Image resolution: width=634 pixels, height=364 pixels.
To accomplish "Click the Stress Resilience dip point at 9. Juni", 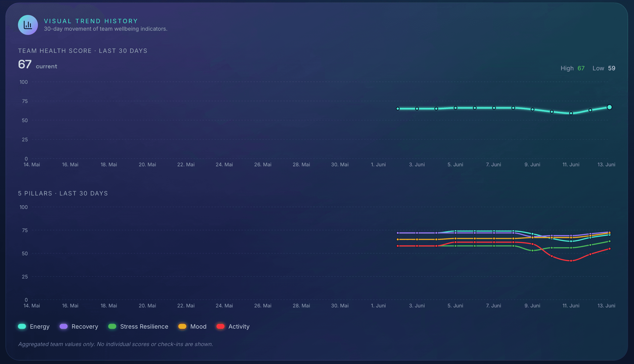I will pyautogui.click(x=532, y=251).
